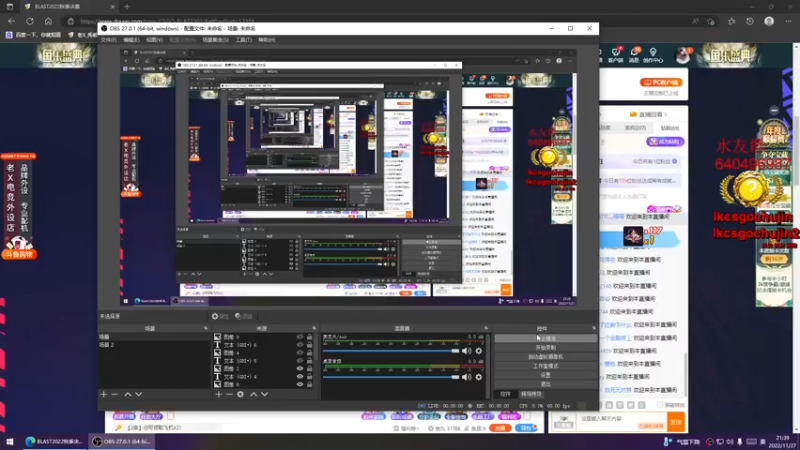Toggle visibility of source 文本 (GDI+) 4
The image size is (800, 450).
point(299,377)
